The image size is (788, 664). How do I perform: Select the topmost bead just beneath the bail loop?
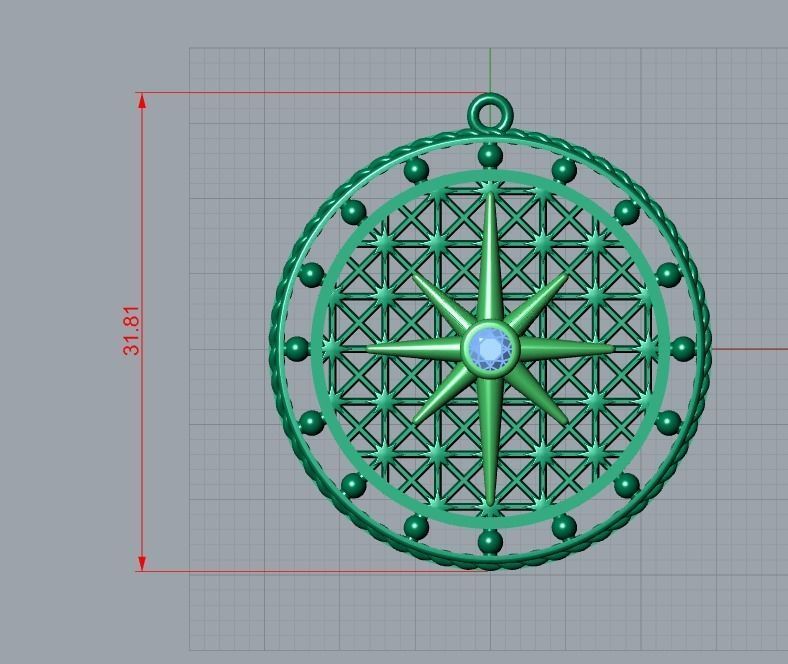(x=490, y=155)
